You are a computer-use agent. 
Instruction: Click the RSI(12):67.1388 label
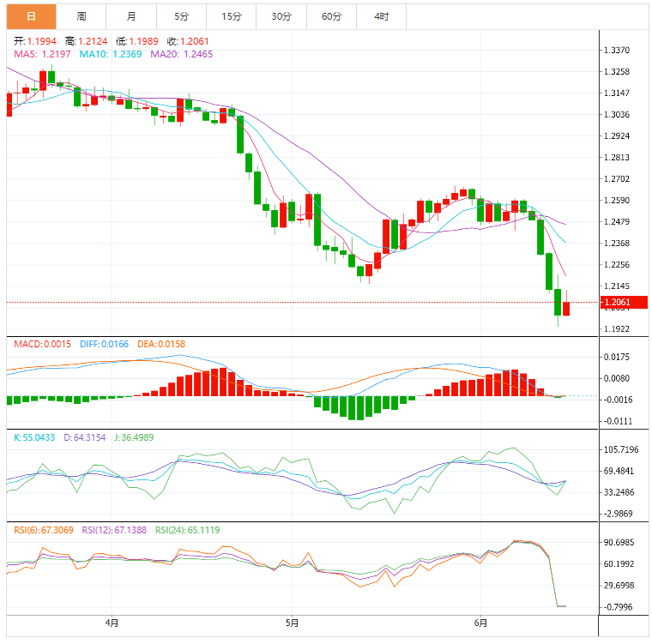[x=114, y=531]
